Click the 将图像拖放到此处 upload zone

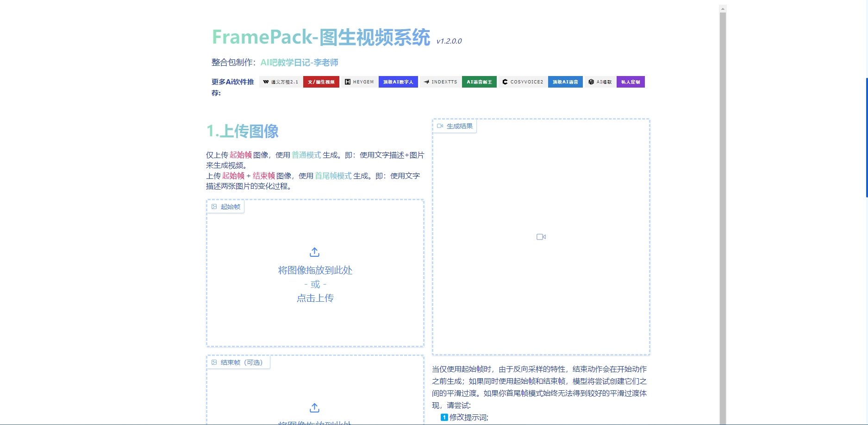pyautogui.click(x=314, y=270)
